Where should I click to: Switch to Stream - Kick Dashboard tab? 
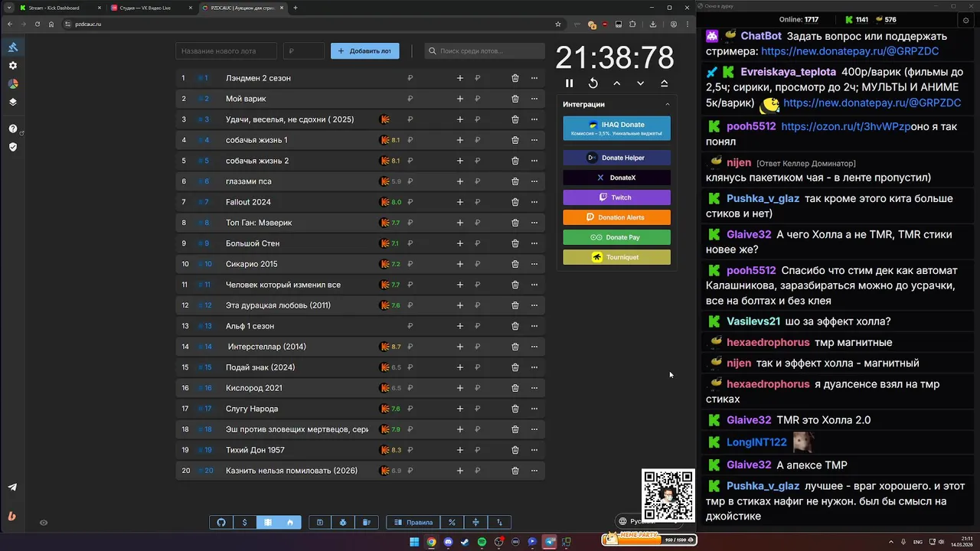point(59,8)
